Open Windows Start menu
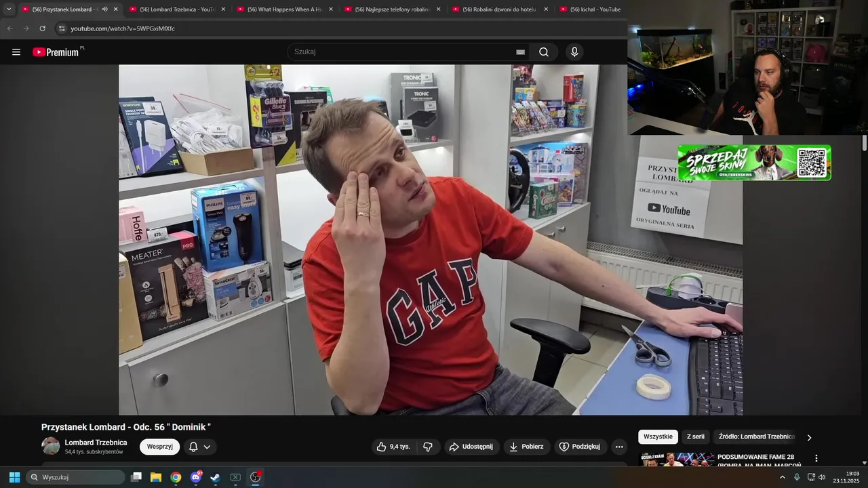 point(14,477)
